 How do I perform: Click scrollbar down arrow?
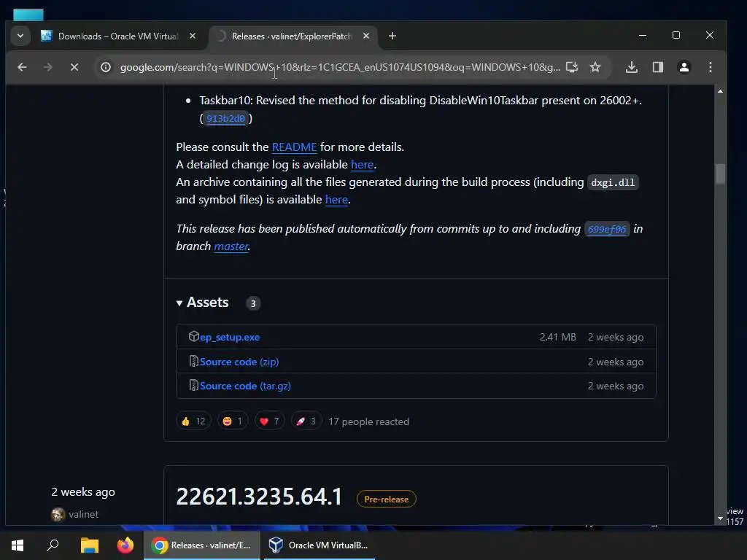click(720, 518)
